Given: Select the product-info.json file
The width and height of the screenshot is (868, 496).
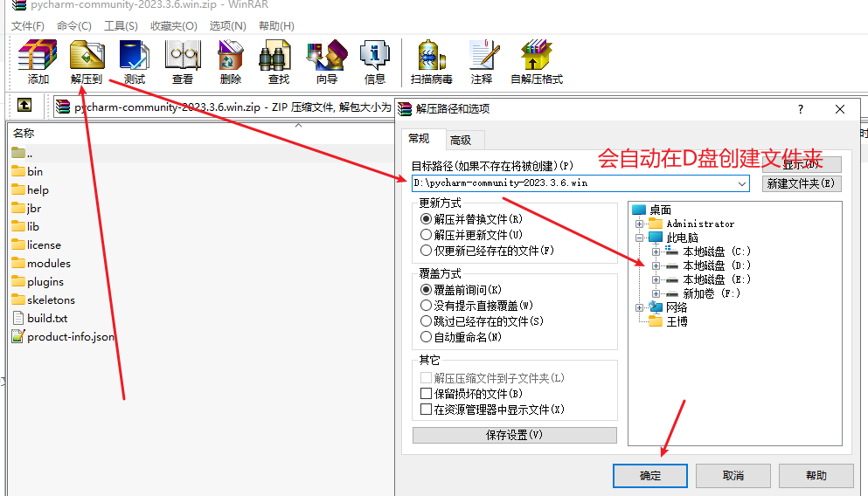Looking at the screenshot, I should 63,336.
